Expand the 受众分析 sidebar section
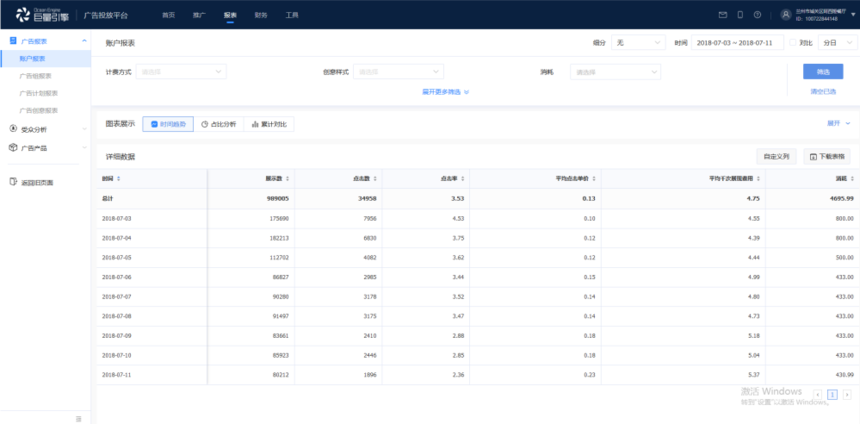This screenshot has height=424, width=860. (84, 129)
